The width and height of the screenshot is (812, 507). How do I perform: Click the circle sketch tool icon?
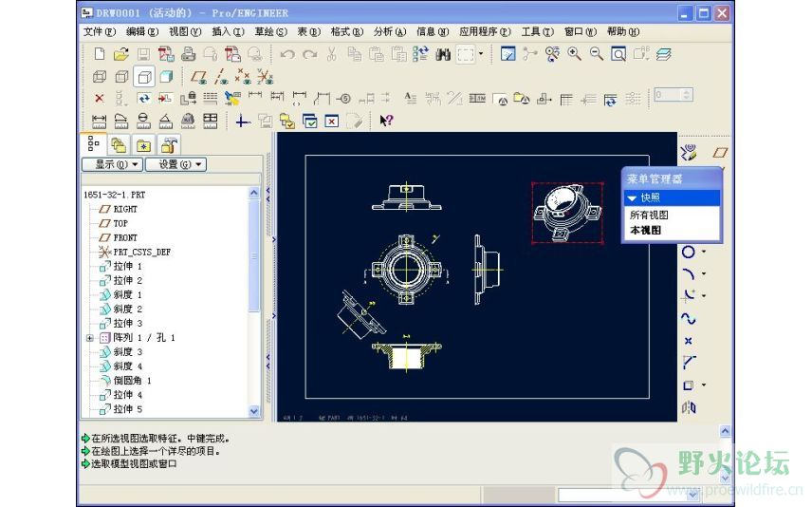point(689,252)
